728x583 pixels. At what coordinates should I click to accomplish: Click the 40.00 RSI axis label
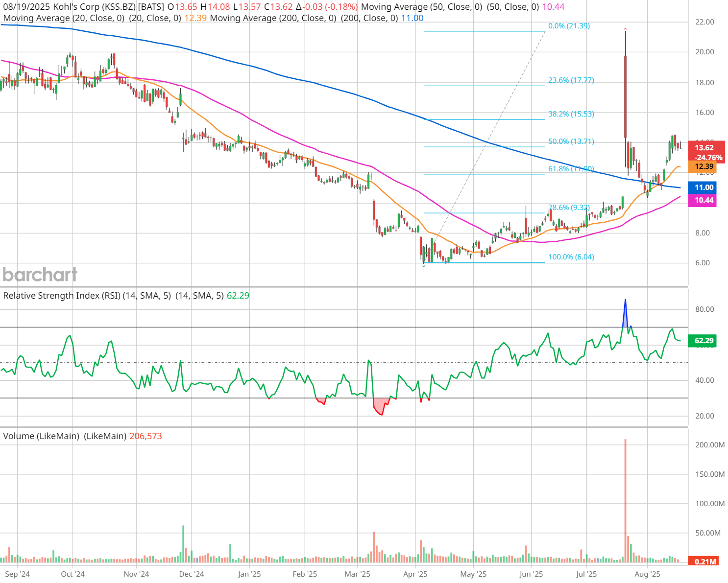click(x=704, y=380)
